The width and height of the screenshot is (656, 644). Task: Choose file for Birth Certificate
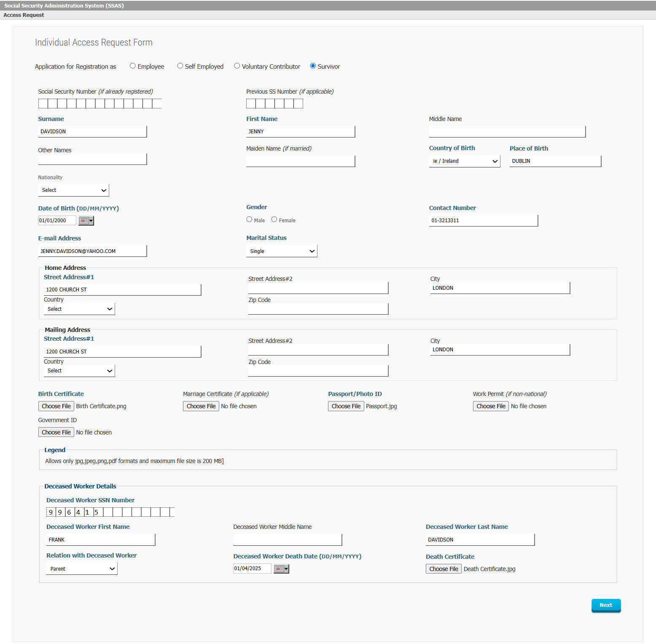click(56, 406)
